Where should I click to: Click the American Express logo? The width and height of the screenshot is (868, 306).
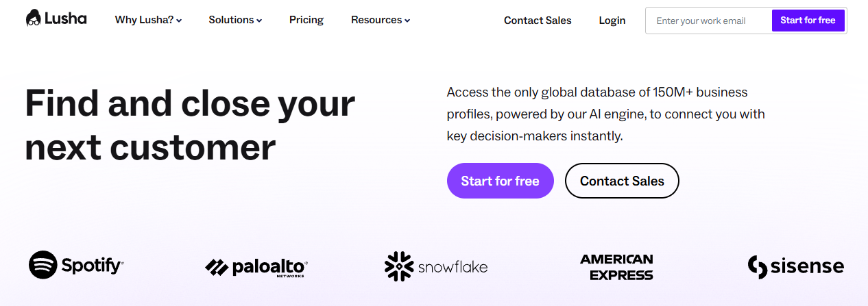coord(616,267)
